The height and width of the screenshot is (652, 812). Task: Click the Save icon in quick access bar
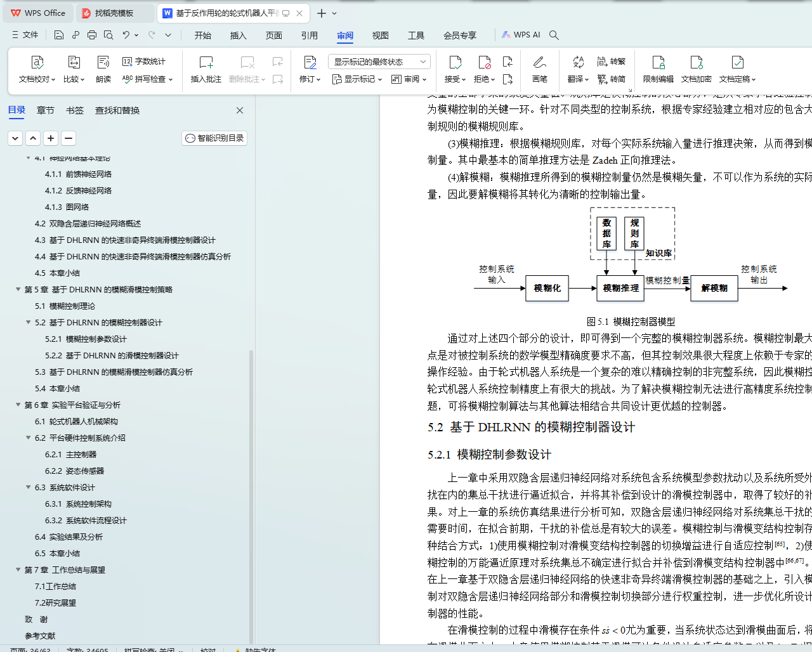click(59, 35)
